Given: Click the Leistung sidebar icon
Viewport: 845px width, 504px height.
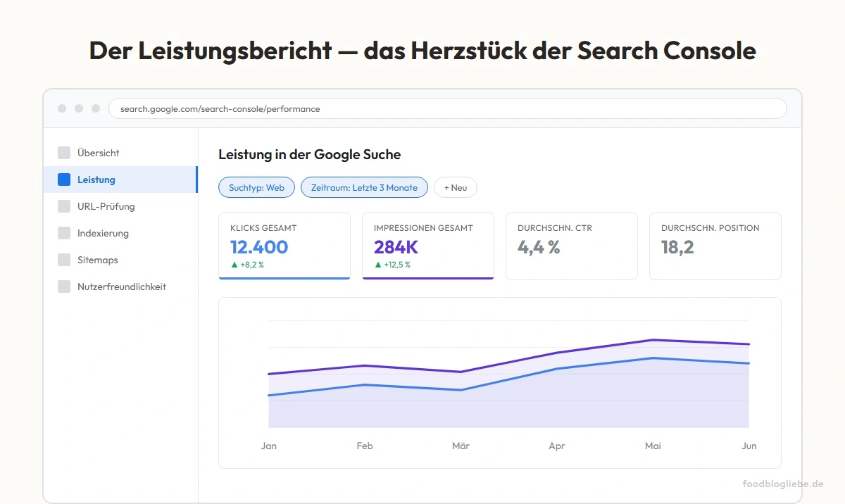Looking at the screenshot, I should coord(64,179).
